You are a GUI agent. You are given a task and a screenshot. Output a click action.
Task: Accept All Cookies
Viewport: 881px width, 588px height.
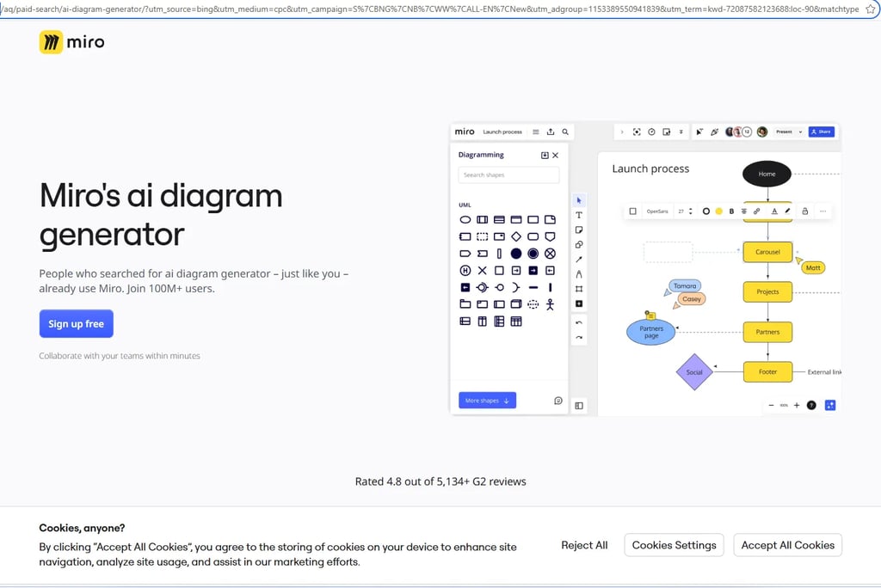click(788, 545)
